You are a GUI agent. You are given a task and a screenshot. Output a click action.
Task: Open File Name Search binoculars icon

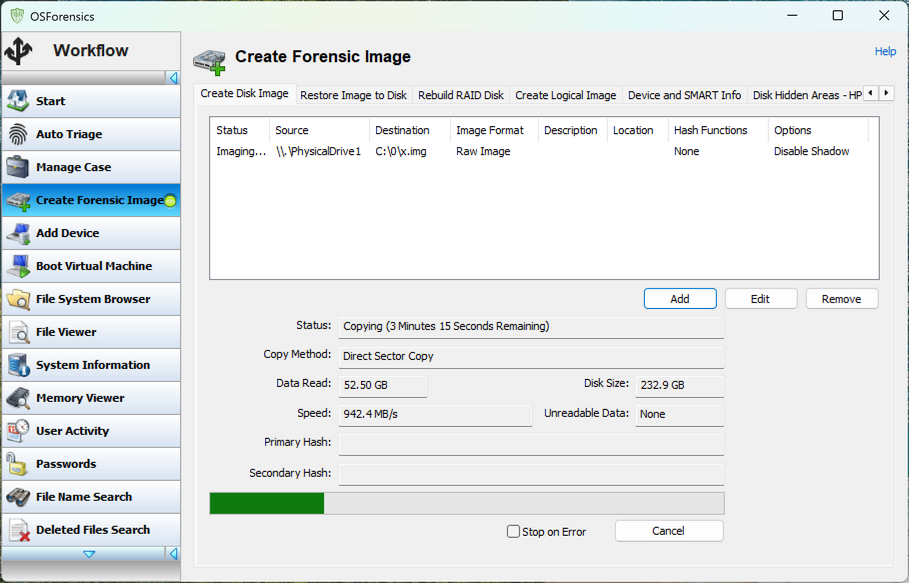tap(19, 497)
